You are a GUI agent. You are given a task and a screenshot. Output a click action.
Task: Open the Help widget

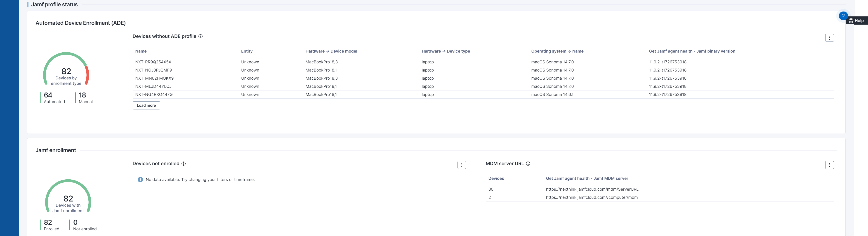856,21
